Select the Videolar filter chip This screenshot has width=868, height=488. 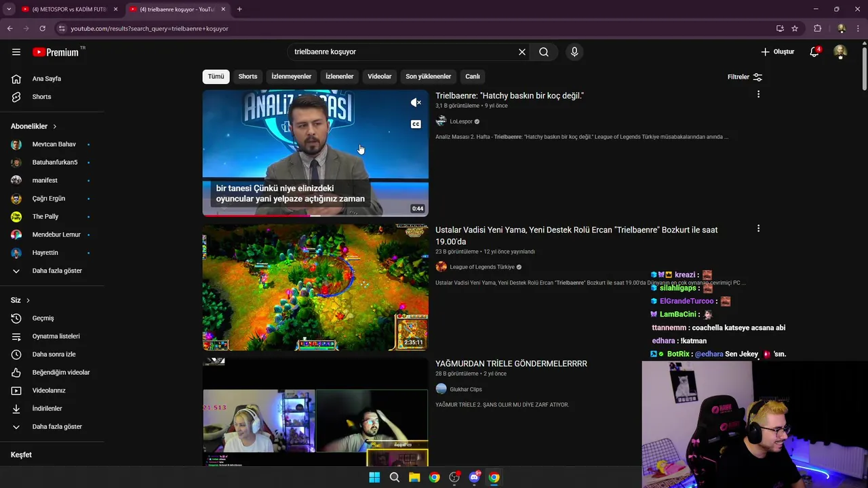click(x=380, y=77)
